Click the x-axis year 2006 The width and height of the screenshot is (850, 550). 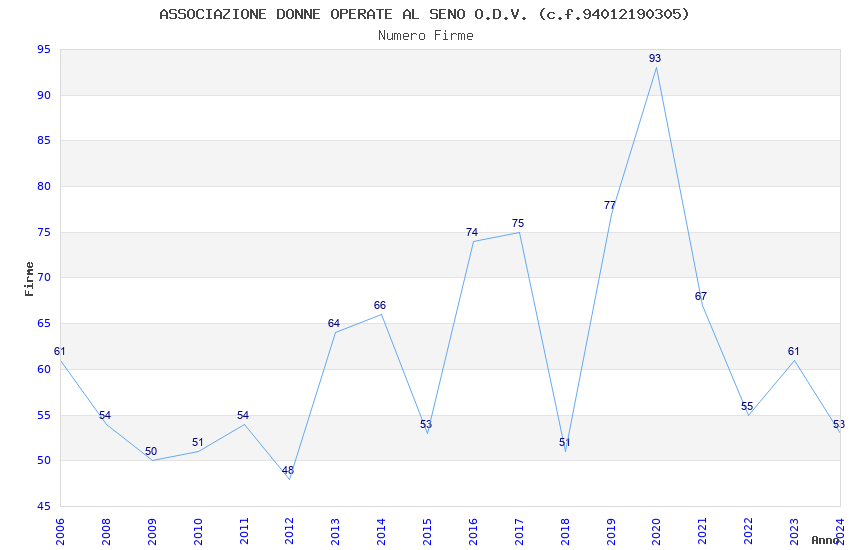(60, 531)
